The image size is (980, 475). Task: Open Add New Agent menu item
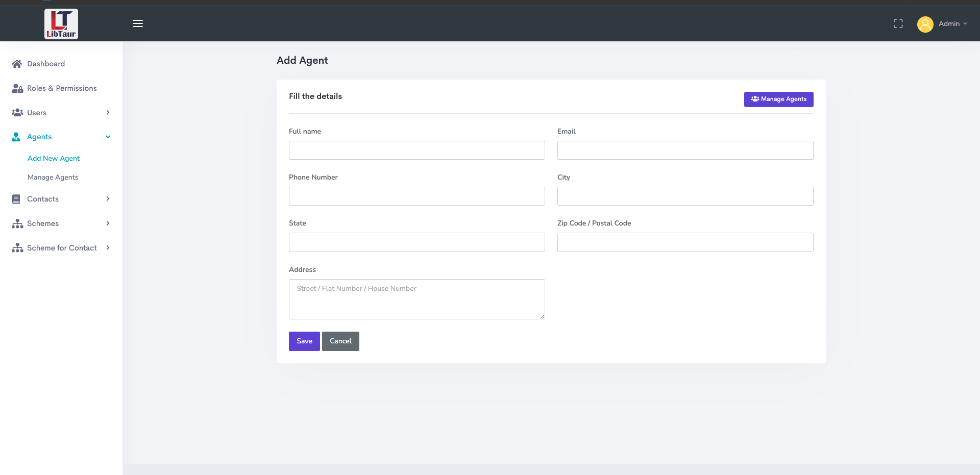pyautogui.click(x=54, y=158)
